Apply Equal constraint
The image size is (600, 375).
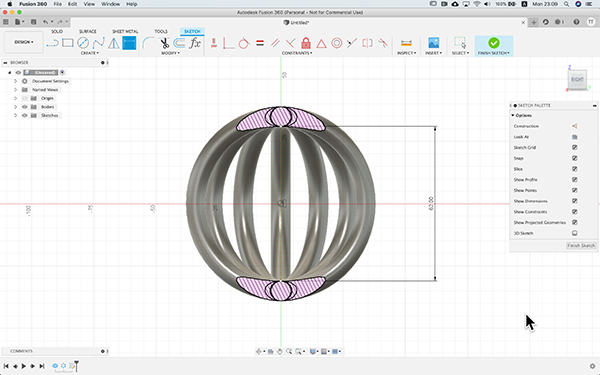(x=260, y=43)
